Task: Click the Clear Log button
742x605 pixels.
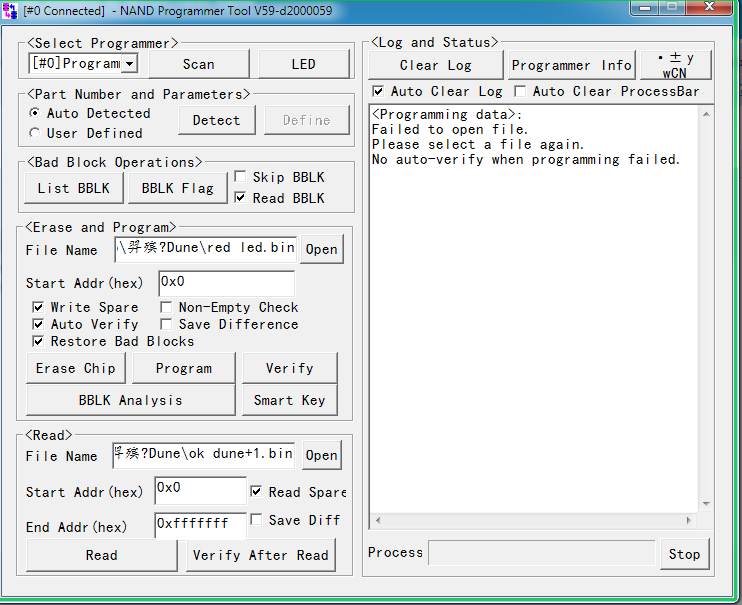Action: [435, 65]
